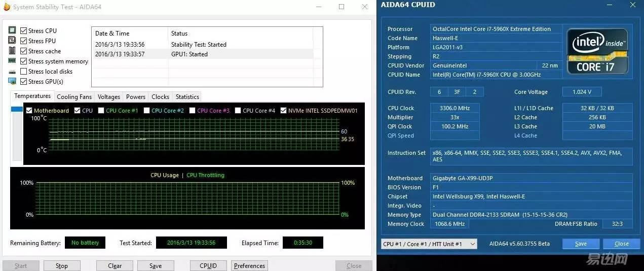Click Save in the AIDA64 CPUID window

click(x=581, y=244)
